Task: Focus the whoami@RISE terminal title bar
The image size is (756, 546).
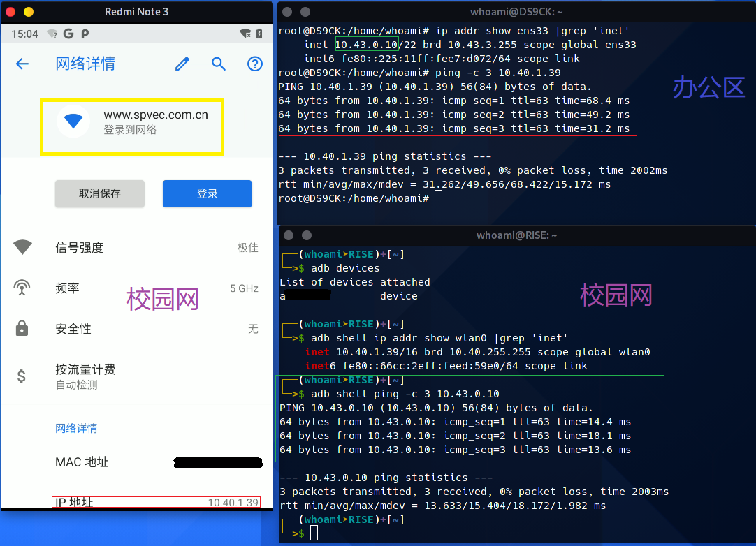Action: click(x=516, y=235)
